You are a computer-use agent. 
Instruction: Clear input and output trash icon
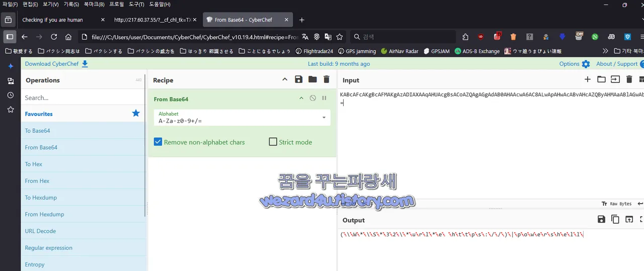click(x=629, y=79)
